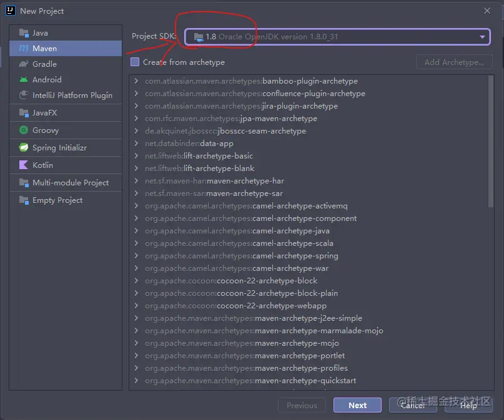504x420 pixels.
Task: Select camel-archetype-war row
Action: [x=309, y=268]
